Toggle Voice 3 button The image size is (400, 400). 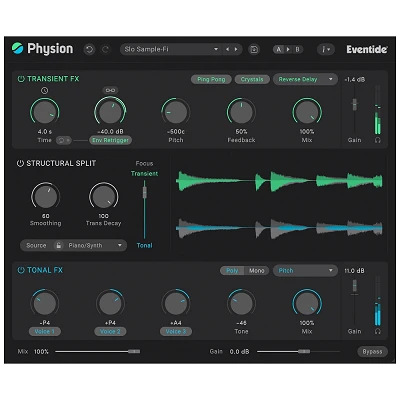(x=176, y=332)
